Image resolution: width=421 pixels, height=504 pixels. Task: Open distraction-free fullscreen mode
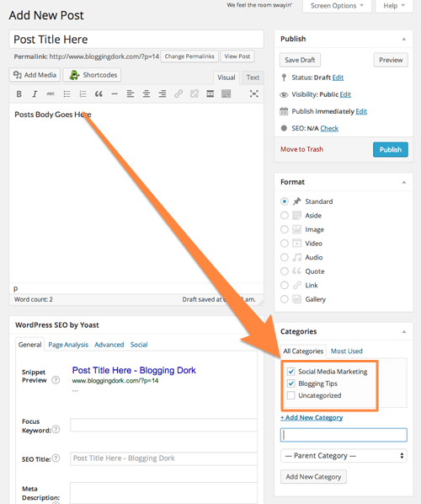point(254,94)
